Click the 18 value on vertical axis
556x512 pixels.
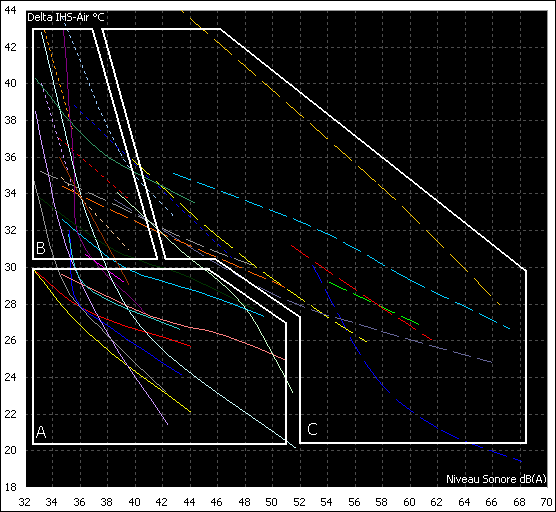tap(10, 487)
